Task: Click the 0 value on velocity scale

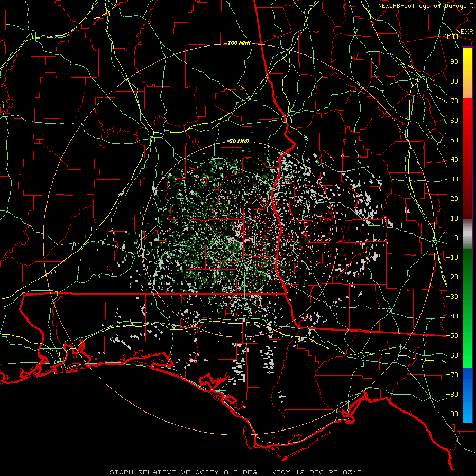Action: click(x=456, y=238)
